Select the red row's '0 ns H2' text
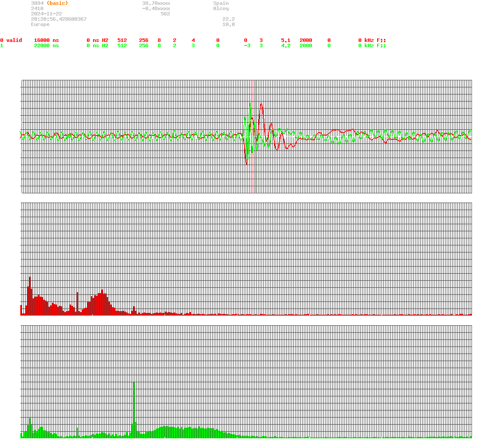The image size is (483, 448). (x=97, y=41)
